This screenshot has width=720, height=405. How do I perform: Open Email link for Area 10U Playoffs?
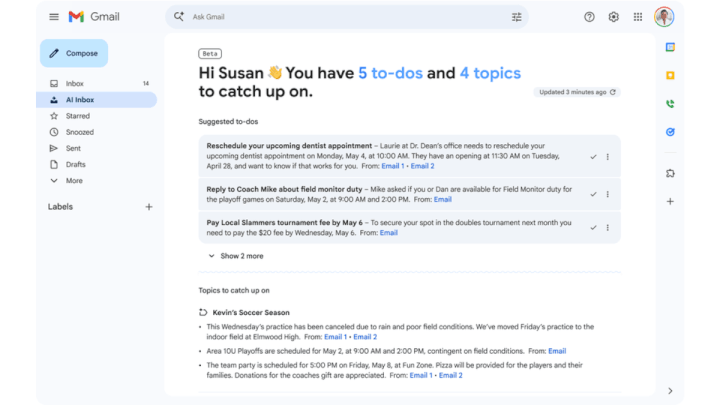[x=557, y=351]
